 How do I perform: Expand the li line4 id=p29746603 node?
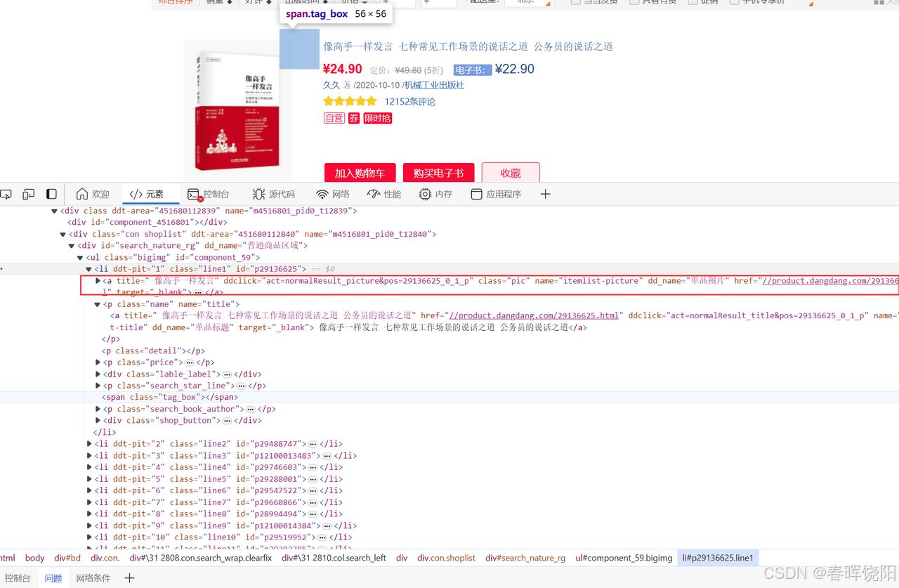89,467
